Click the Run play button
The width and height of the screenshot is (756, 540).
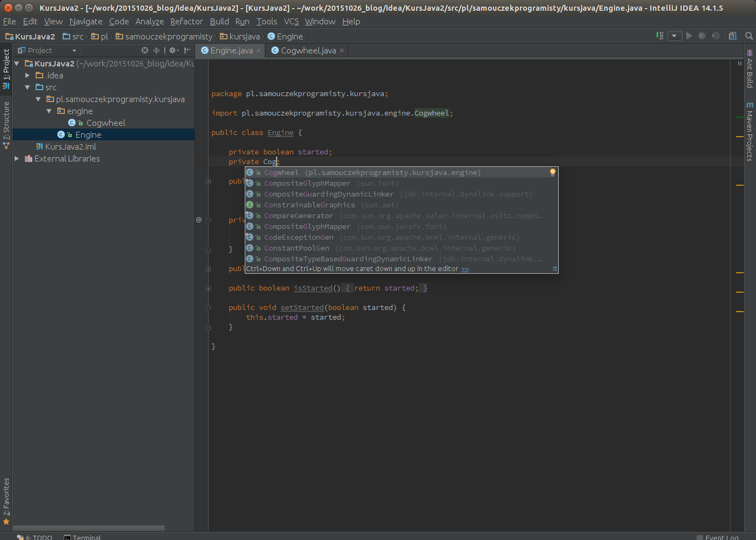(689, 36)
